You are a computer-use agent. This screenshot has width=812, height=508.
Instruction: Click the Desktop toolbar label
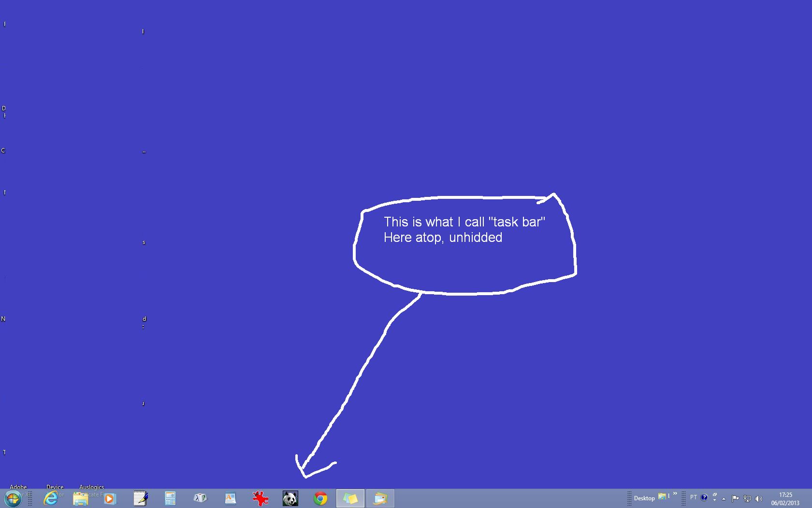[x=644, y=498]
